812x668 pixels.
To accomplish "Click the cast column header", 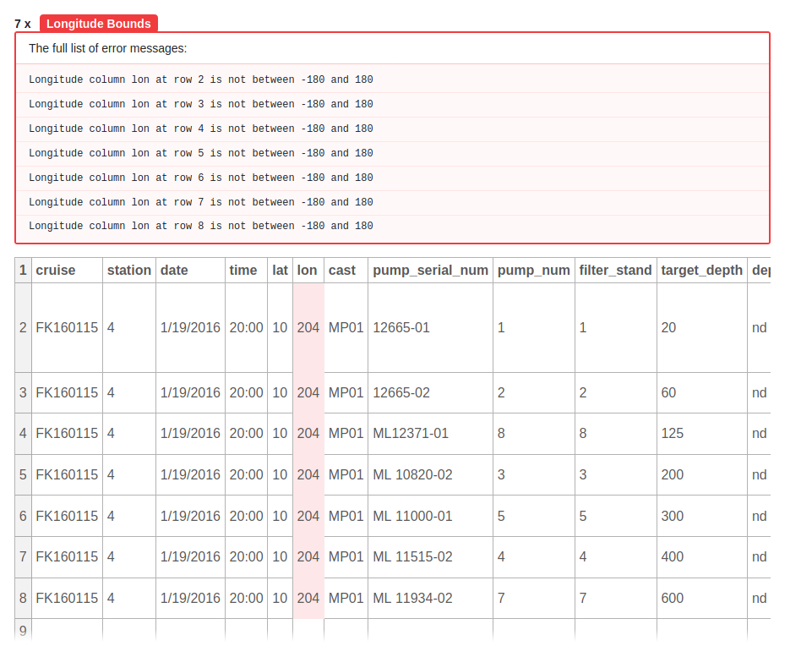I will (346, 270).
